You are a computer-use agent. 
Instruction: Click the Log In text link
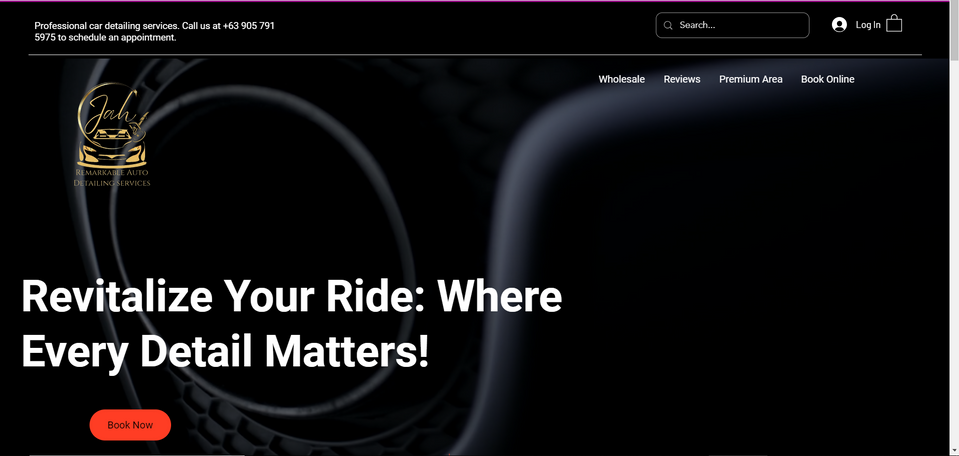coord(868,25)
